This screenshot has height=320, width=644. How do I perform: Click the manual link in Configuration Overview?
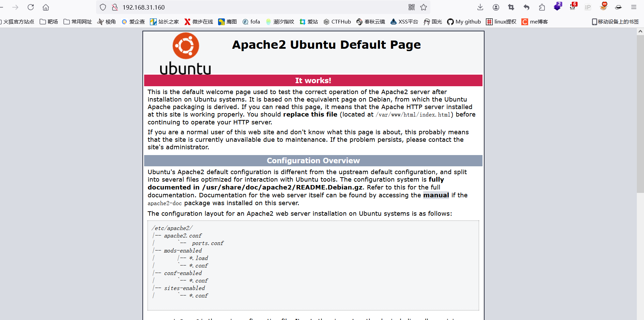[436, 195]
